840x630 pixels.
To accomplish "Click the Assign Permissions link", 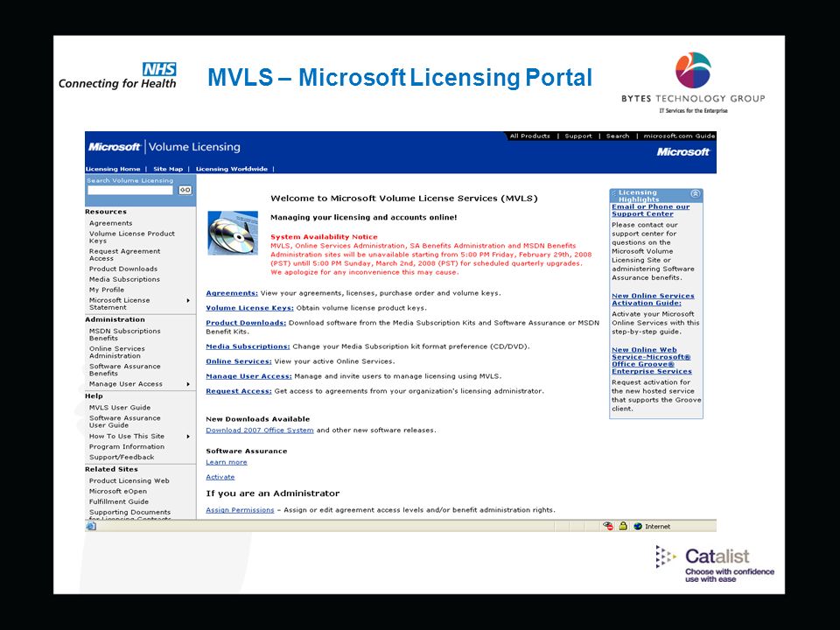I will (240, 510).
